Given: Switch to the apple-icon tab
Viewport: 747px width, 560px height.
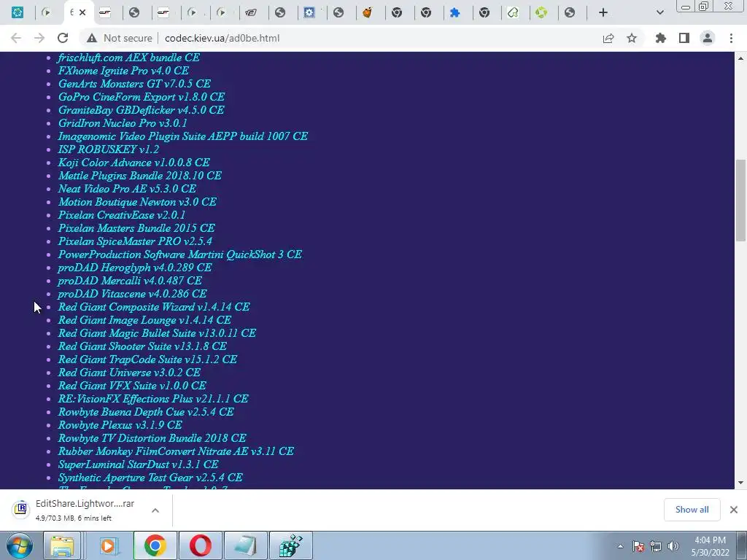Looking at the screenshot, I should [x=368, y=12].
